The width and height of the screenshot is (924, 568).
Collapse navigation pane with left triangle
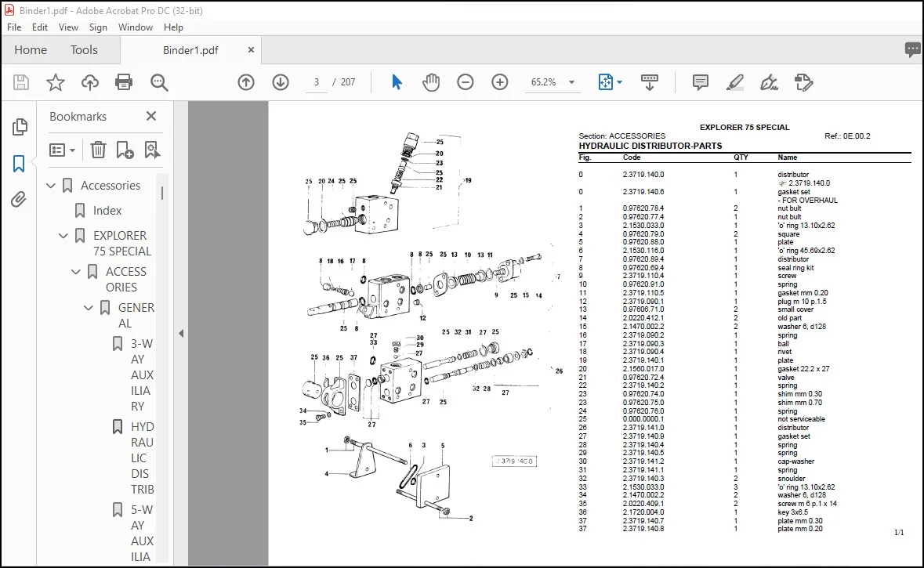(x=181, y=334)
